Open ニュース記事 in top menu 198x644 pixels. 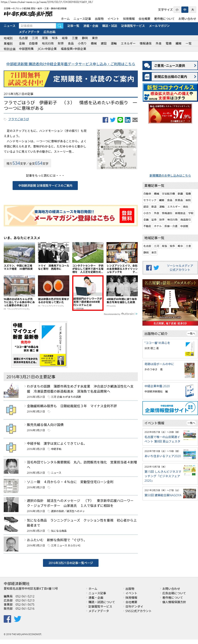click(82, 19)
